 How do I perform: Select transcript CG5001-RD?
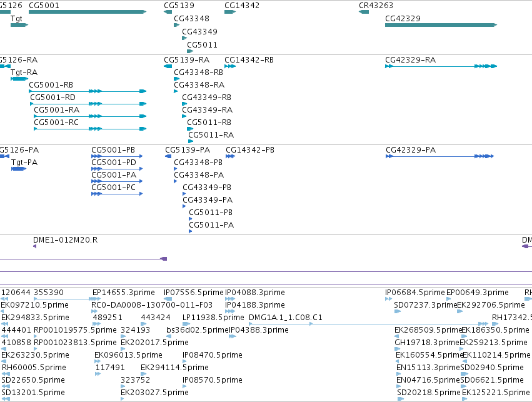pos(88,104)
